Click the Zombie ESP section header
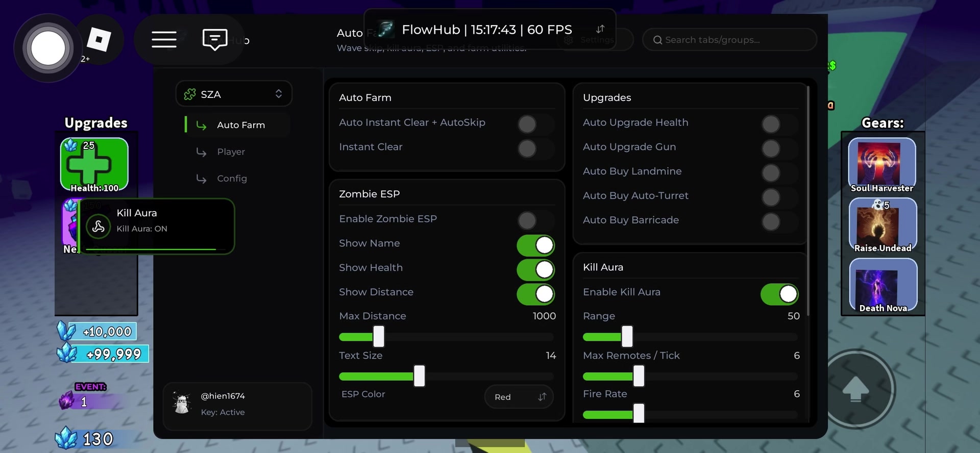The image size is (980, 453). (370, 194)
